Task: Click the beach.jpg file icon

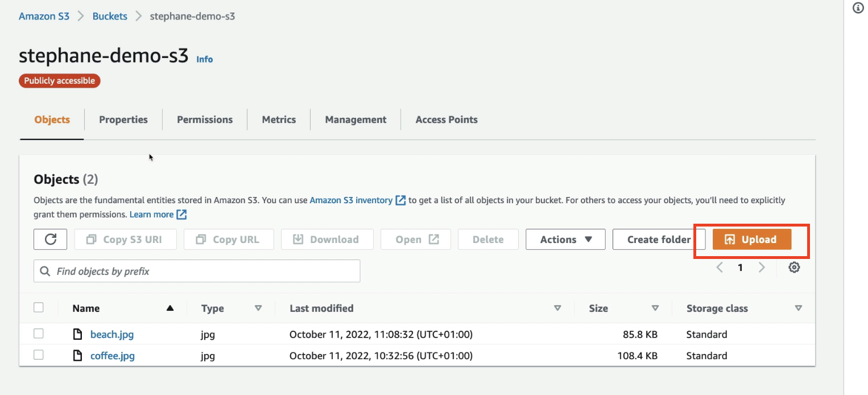Action: (78, 334)
